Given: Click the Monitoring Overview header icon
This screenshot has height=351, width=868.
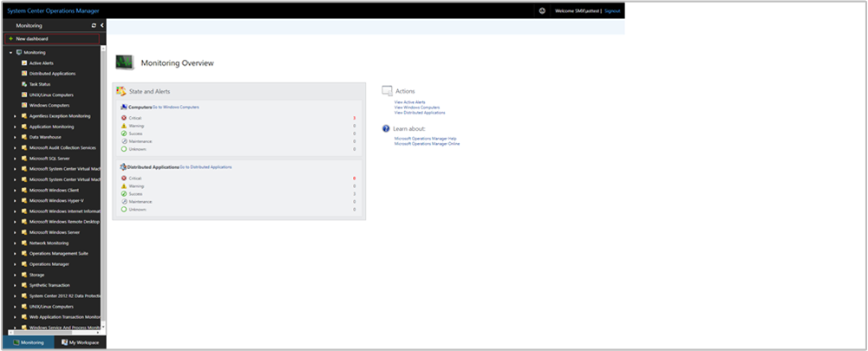Looking at the screenshot, I should (125, 62).
